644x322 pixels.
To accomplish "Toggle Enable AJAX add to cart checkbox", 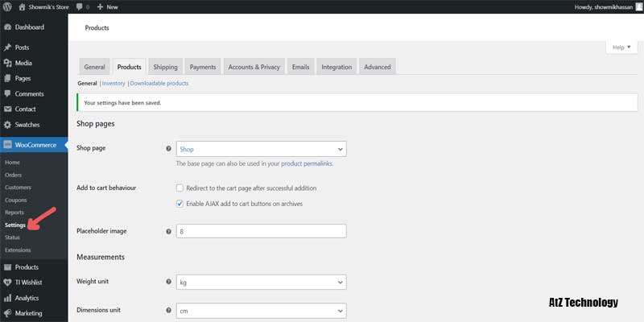I will click(x=180, y=204).
